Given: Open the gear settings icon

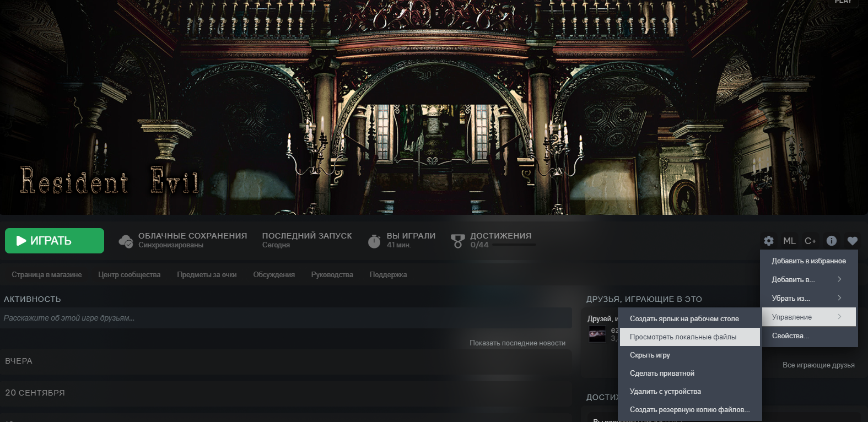Looking at the screenshot, I should (769, 241).
